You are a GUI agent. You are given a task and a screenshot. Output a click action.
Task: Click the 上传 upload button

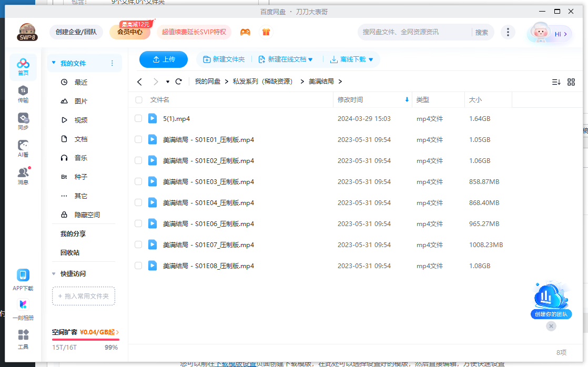coord(163,59)
